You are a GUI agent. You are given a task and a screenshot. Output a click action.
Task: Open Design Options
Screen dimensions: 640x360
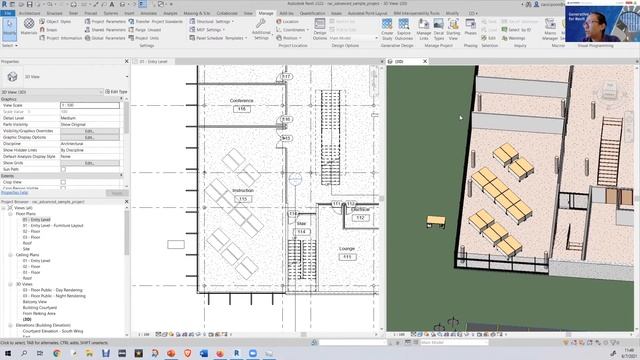pos(320,29)
